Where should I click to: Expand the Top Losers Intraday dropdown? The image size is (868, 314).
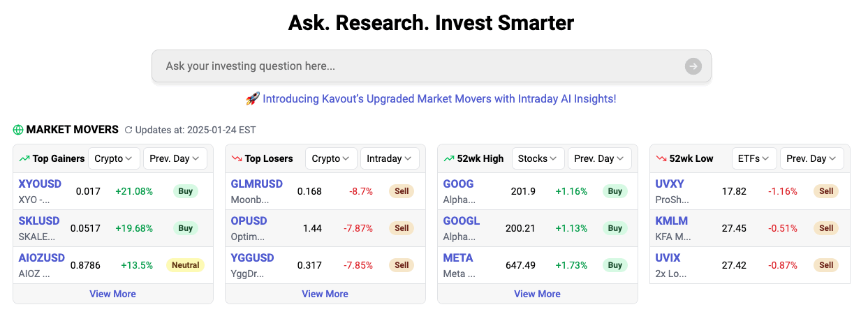(x=390, y=158)
